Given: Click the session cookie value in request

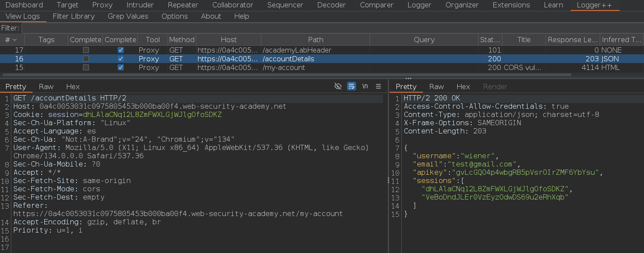Looking at the screenshot, I should click(x=152, y=115).
